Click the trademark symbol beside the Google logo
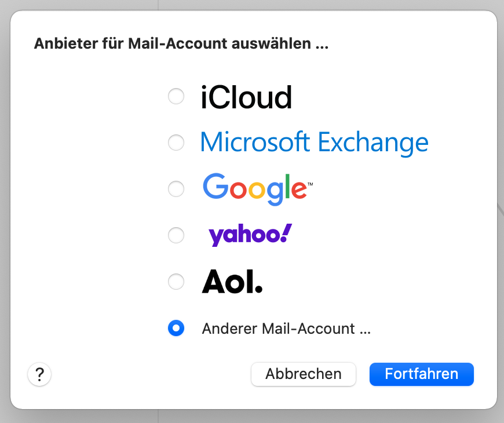Viewport: 504px width, 423px height. pos(310,184)
